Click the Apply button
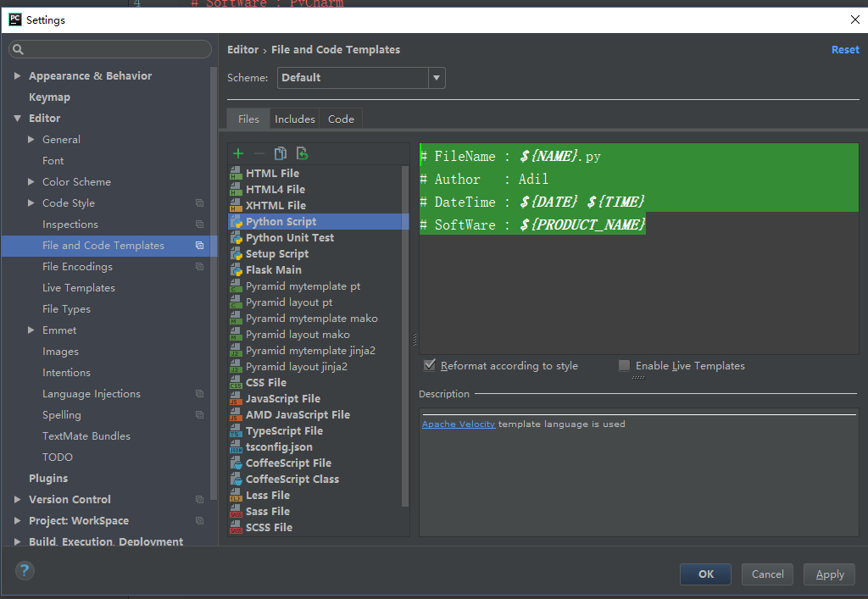This screenshot has height=599, width=868. [829, 574]
